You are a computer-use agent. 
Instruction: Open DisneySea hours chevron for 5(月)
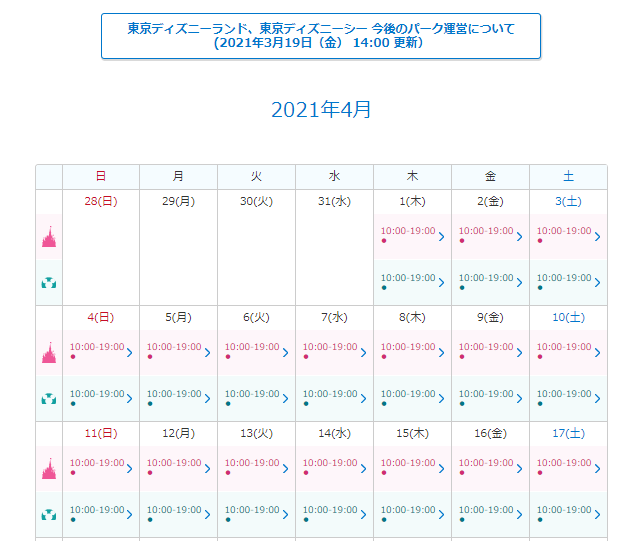click(208, 398)
